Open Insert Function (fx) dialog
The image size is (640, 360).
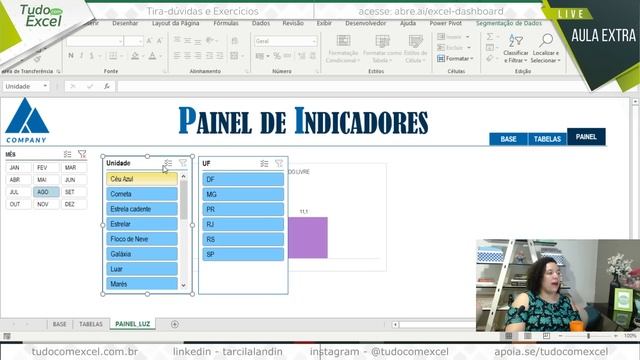[x=107, y=86]
